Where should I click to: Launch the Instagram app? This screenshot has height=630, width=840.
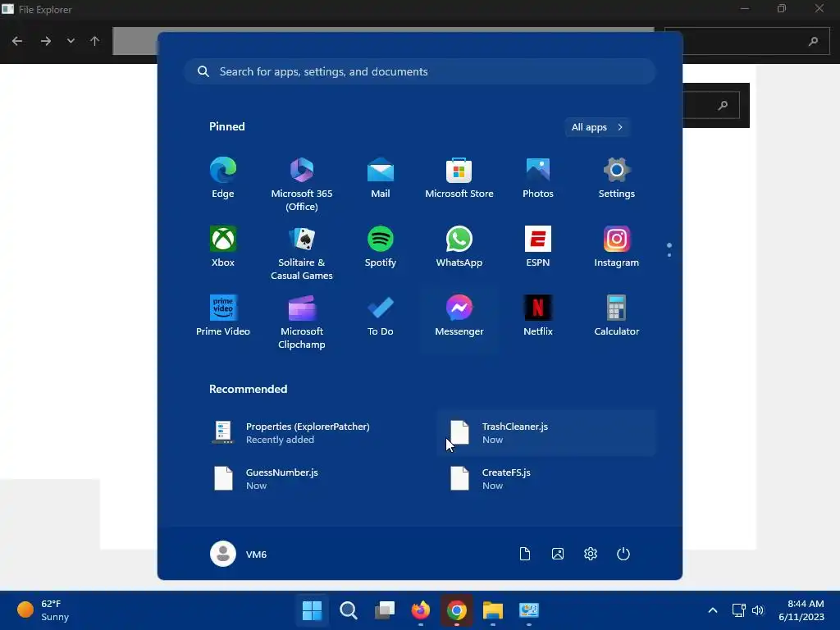pos(617,247)
